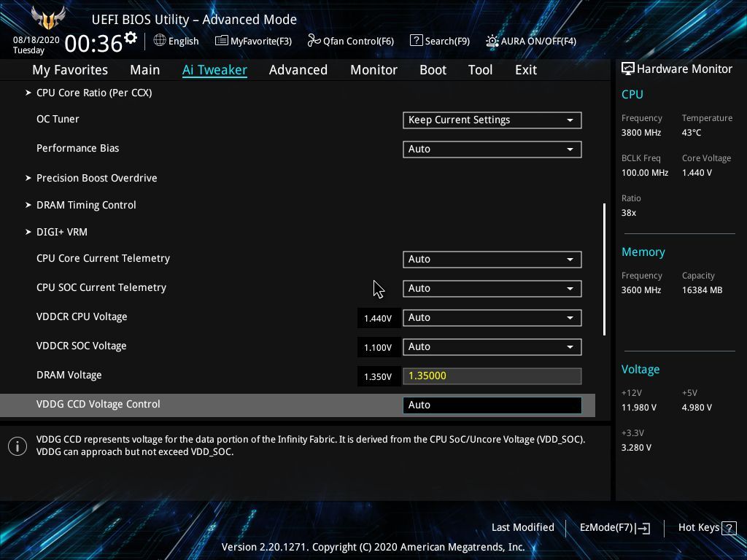This screenshot has height=560, width=747.
Task: Click VDDG CCD Voltage Control Auto field
Action: coord(492,405)
